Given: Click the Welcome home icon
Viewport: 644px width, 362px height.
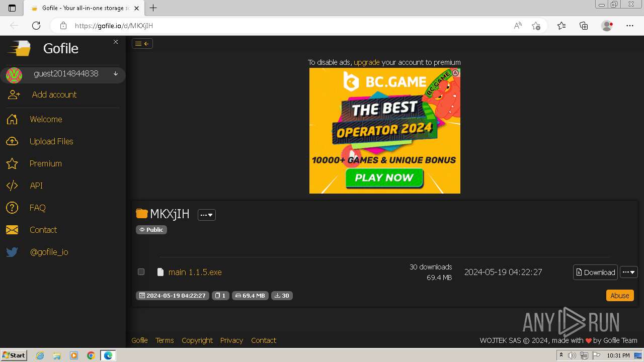Looking at the screenshot, I should click(12, 119).
